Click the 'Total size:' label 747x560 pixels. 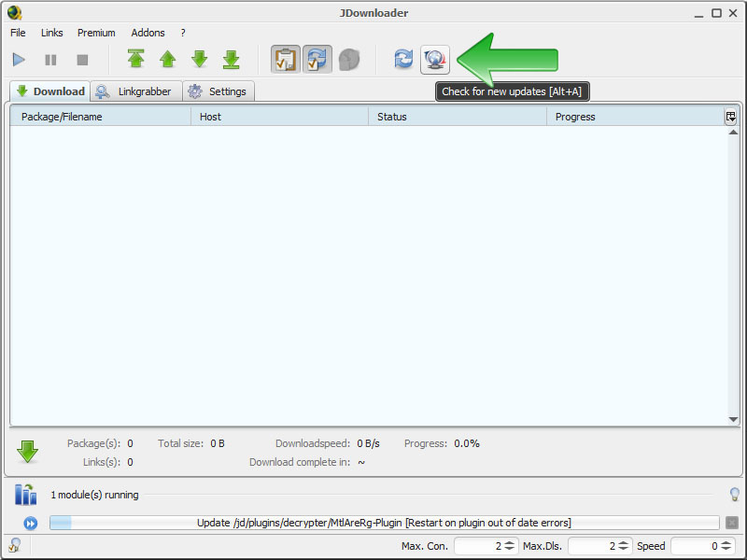[x=181, y=443]
